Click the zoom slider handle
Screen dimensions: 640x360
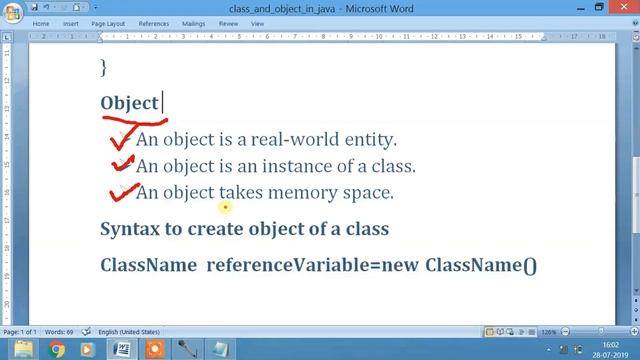pyautogui.click(x=601, y=331)
